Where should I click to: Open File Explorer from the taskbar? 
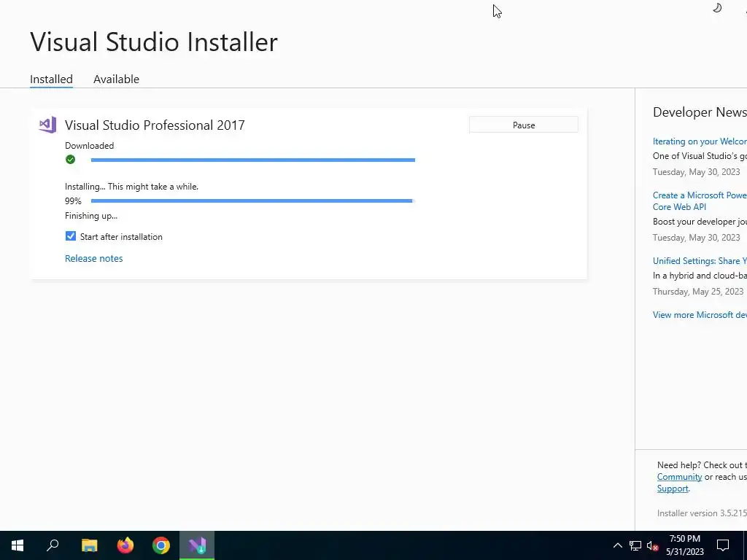pos(89,545)
